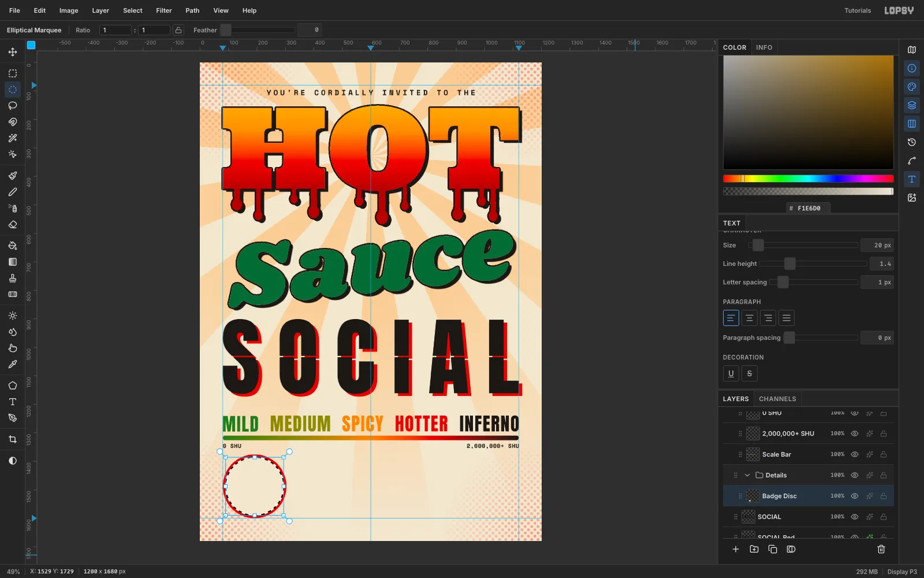Select the Eraser tool
This screenshot has height=578, width=924.
click(13, 224)
